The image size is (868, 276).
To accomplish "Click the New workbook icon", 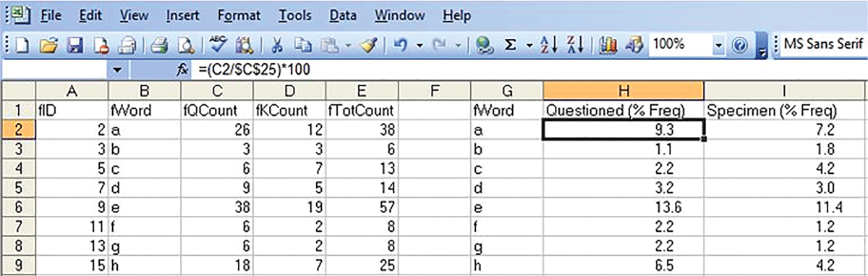I will pos(22,46).
